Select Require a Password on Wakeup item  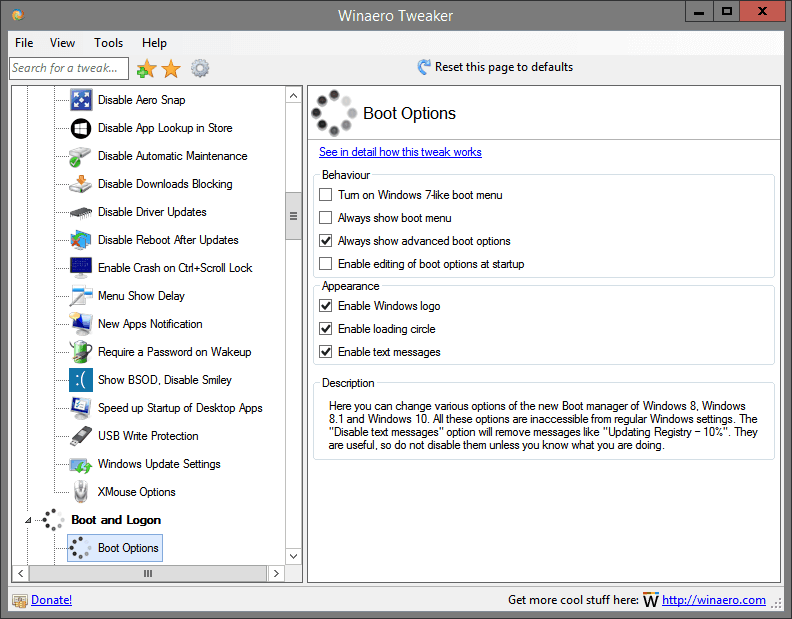[174, 352]
